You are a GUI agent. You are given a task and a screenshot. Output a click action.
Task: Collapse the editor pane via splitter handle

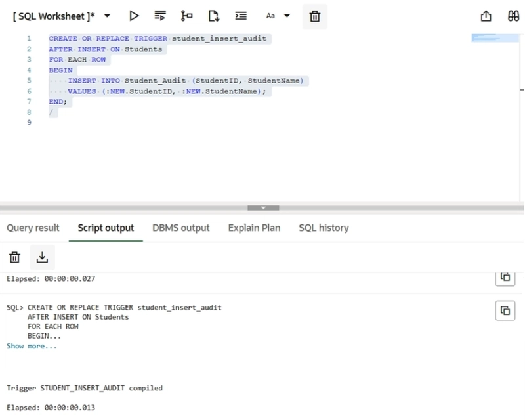point(262,208)
